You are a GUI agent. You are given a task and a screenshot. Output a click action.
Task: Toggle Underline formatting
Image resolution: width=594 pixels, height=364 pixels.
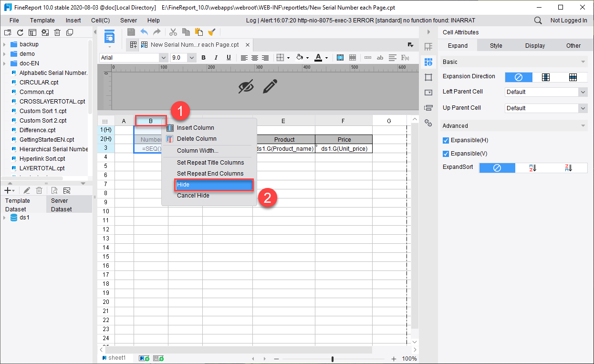pos(229,58)
